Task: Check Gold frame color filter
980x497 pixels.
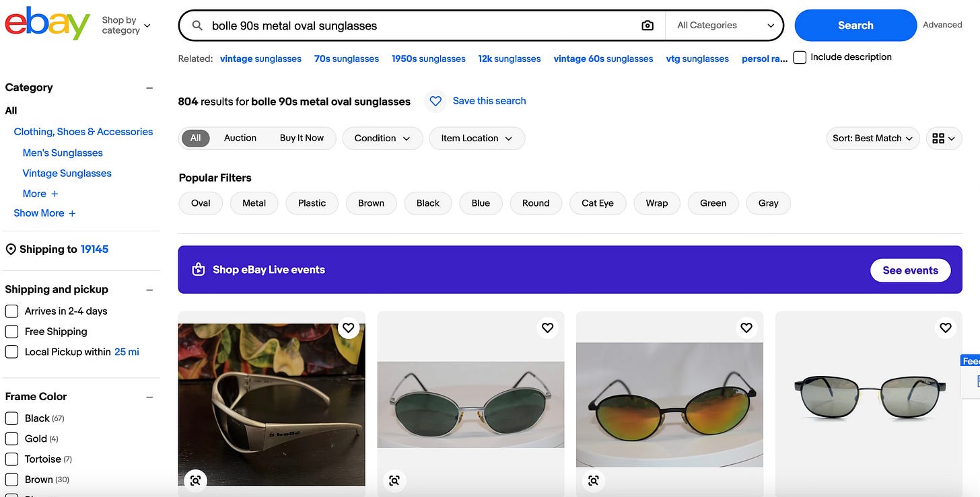Action: pos(11,438)
